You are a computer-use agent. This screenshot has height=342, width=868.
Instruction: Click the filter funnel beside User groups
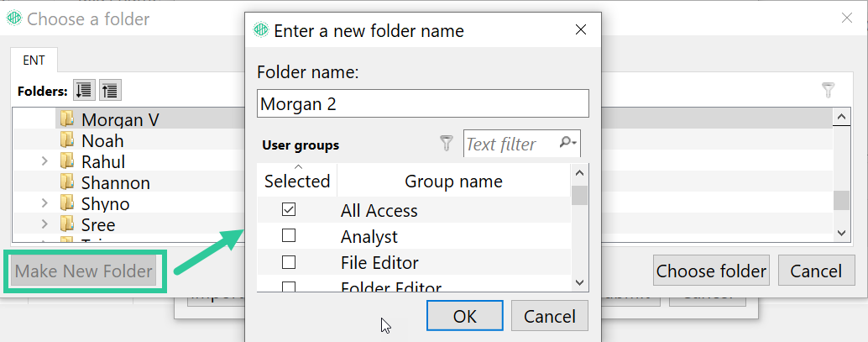(447, 144)
